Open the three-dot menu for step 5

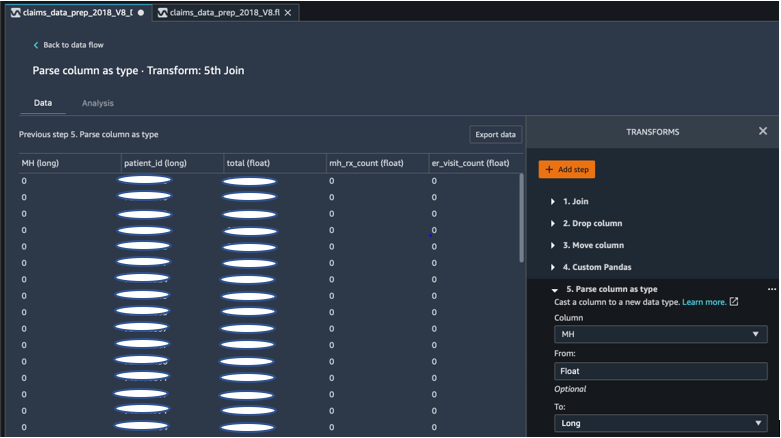(772, 289)
